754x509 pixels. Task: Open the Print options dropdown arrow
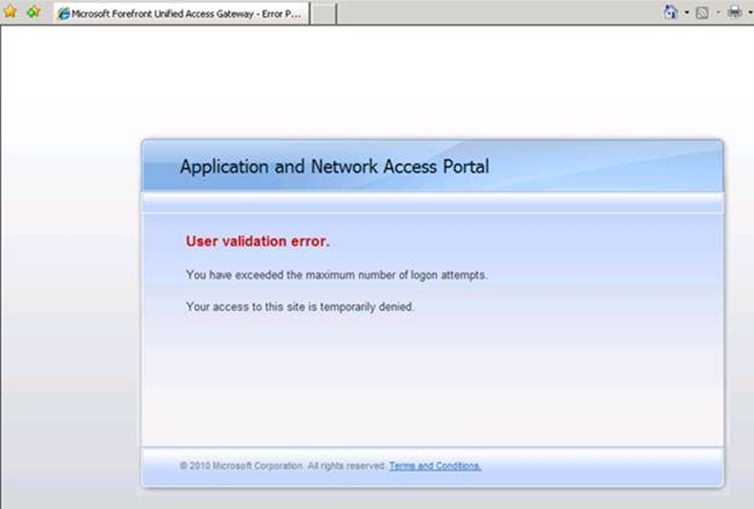(x=749, y=12)
